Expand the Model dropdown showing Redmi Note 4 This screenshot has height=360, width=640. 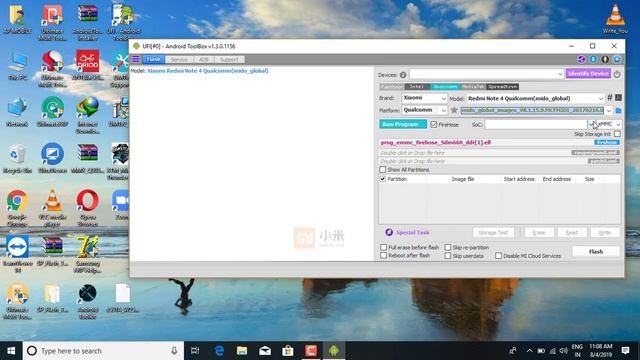pyautogui.click(x=600, y=98)
